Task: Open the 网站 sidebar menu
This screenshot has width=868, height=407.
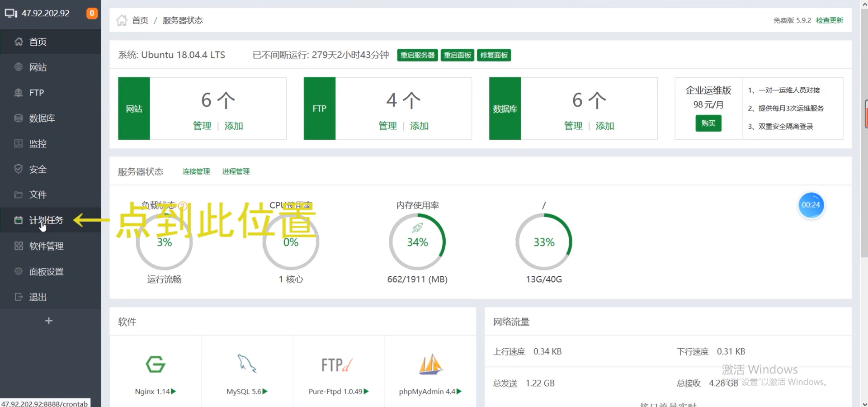Action: coord(50,67)
